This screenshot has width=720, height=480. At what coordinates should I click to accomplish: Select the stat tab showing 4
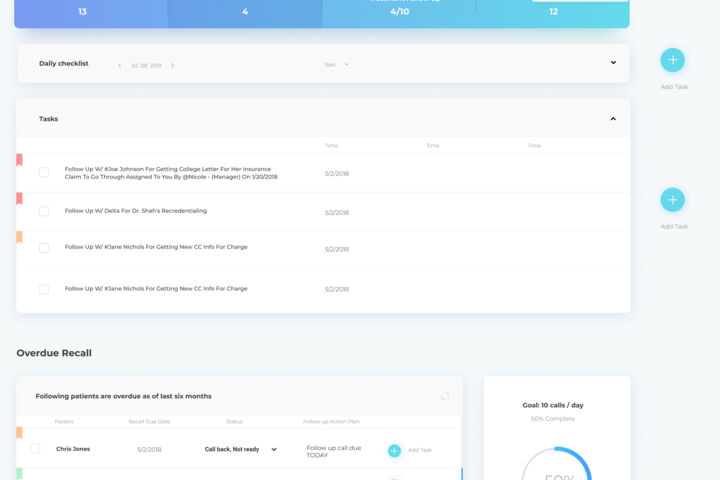(x=245, y=12)
